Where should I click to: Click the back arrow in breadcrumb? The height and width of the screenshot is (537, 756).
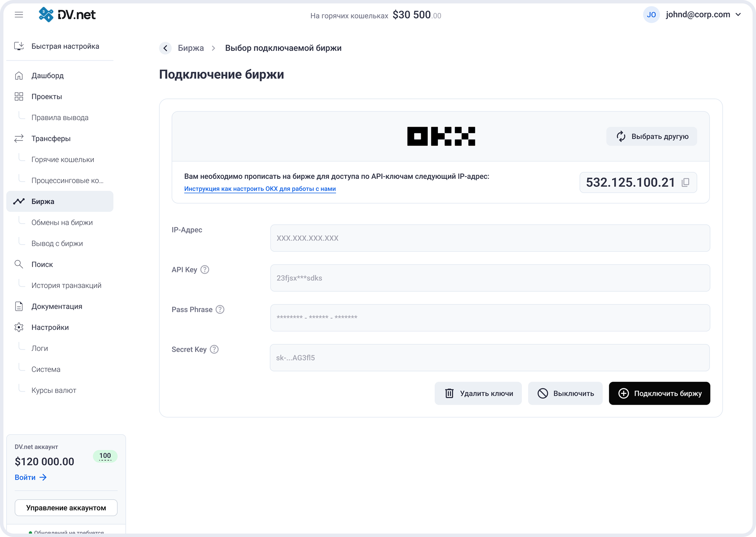[165, 48]
